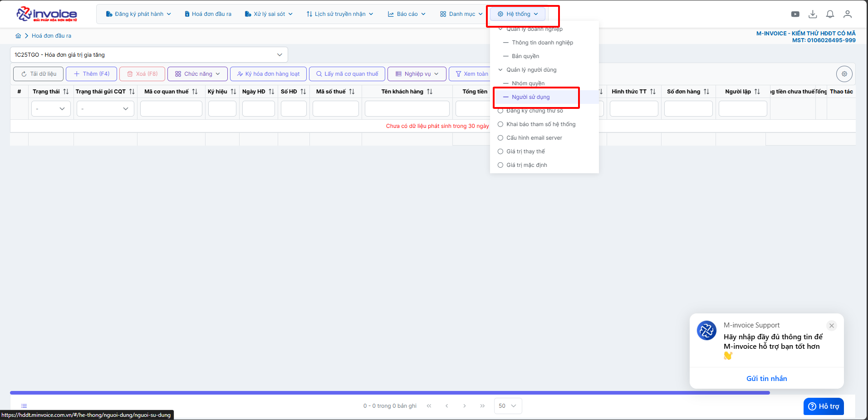
Task: Click the home icon in breadcrumb
Action: (x=18, y=36)
